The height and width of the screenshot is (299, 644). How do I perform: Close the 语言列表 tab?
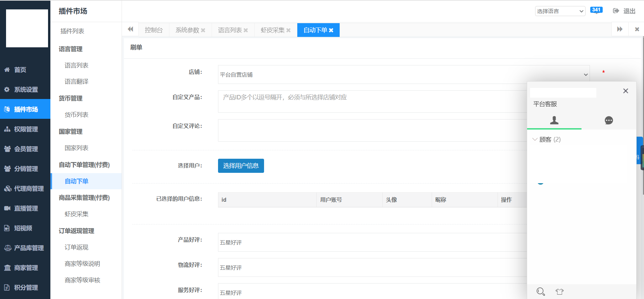246,30
